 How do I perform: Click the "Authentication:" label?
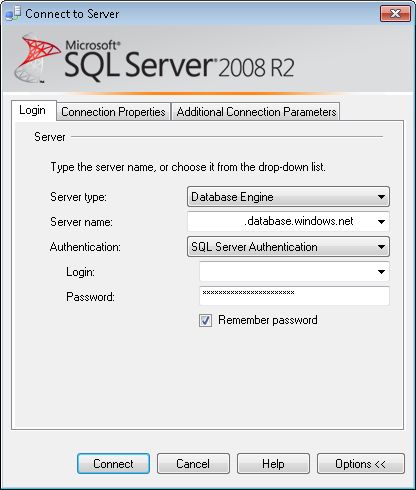coord(85,247)
